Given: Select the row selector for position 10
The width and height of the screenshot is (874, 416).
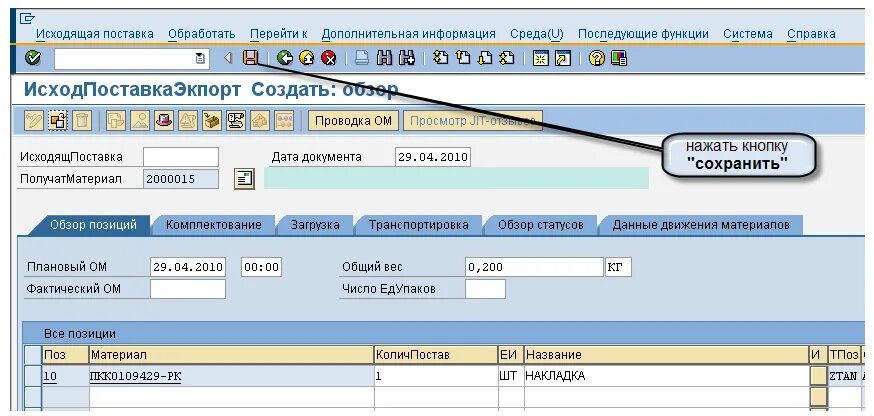Looking at the screenshot, I should pos(34,376).
